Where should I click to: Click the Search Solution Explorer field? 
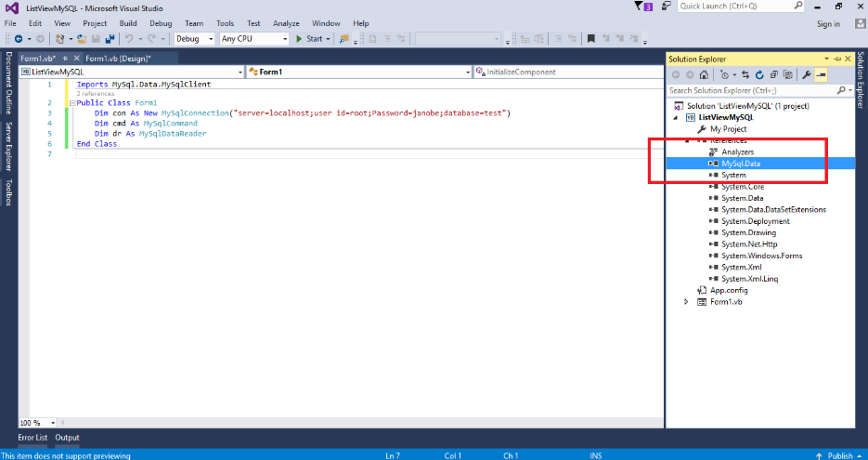[755, 90]
